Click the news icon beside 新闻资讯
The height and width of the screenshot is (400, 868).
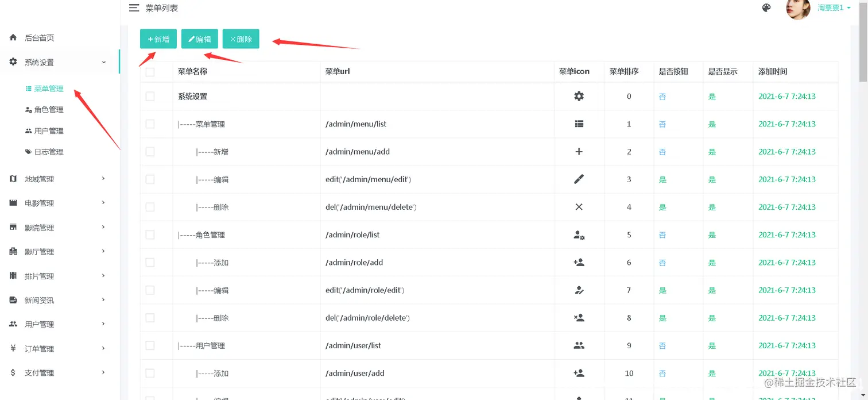(x=13, y=300)
